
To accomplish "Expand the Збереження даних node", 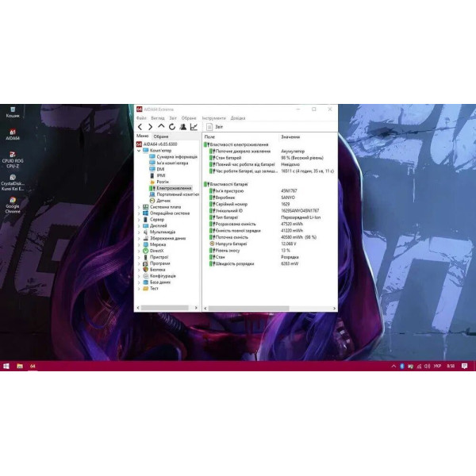I will [x=139, y=238].
